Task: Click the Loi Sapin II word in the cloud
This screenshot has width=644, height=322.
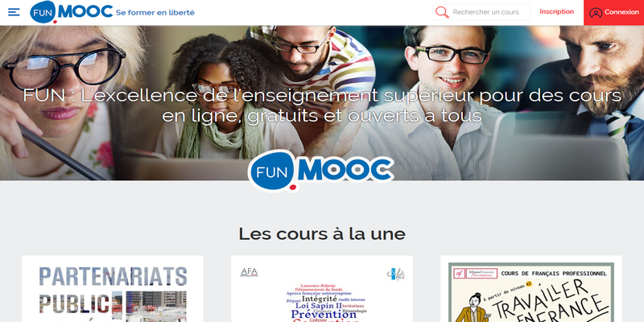Action: pos(319,306)
